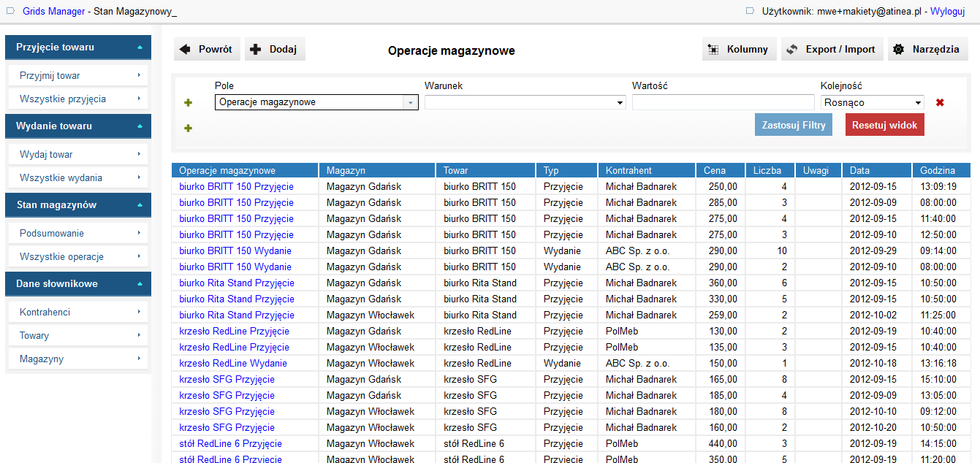
Task: Click the cell with price 440,00
Action: (x=721, y=443)
